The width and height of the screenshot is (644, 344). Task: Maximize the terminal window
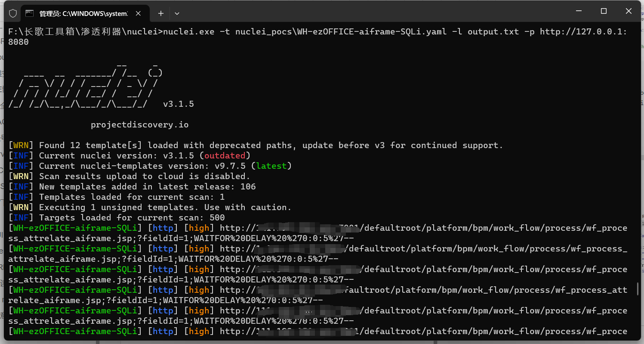[604, 11]
